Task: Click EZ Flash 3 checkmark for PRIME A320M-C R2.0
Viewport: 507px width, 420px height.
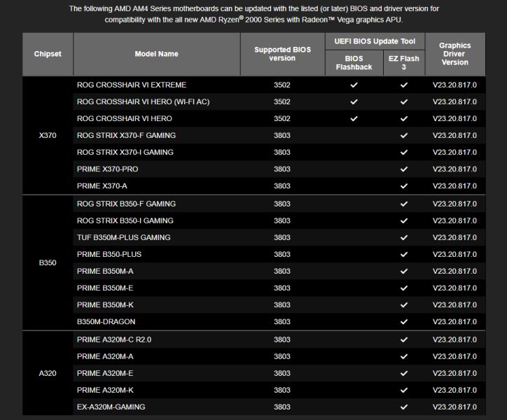Action: pyautogui.click(x=404, y=339)
